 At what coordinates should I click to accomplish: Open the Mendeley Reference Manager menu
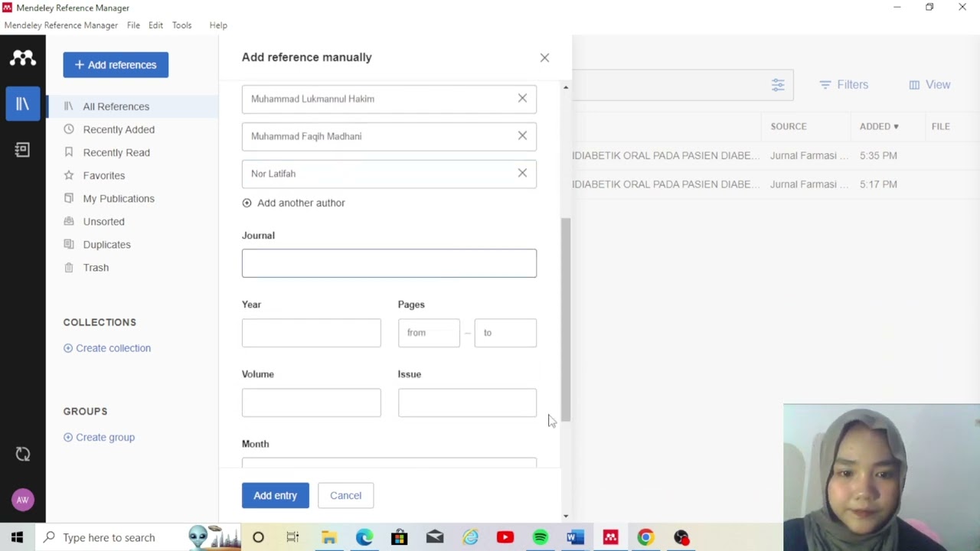(61, 25)
